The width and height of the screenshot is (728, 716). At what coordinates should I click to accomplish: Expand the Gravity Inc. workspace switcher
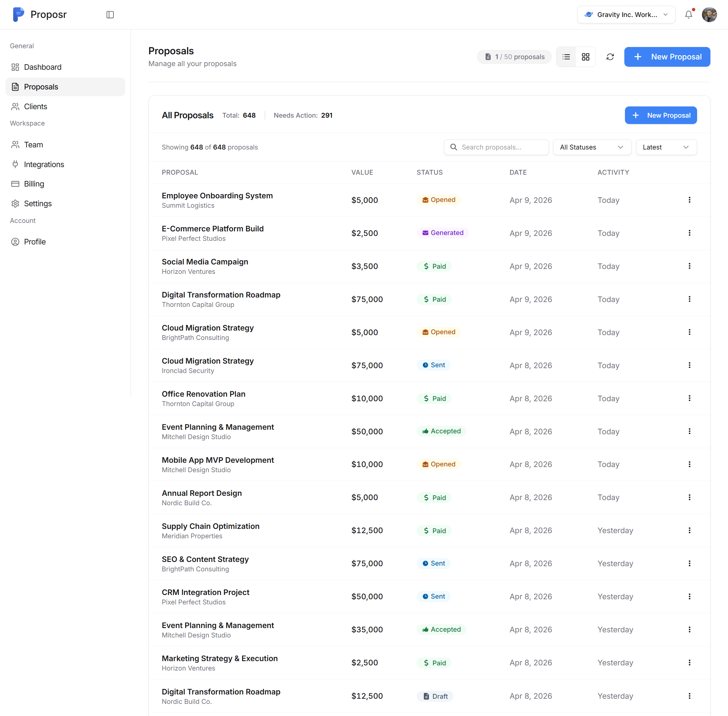point(626,15)
